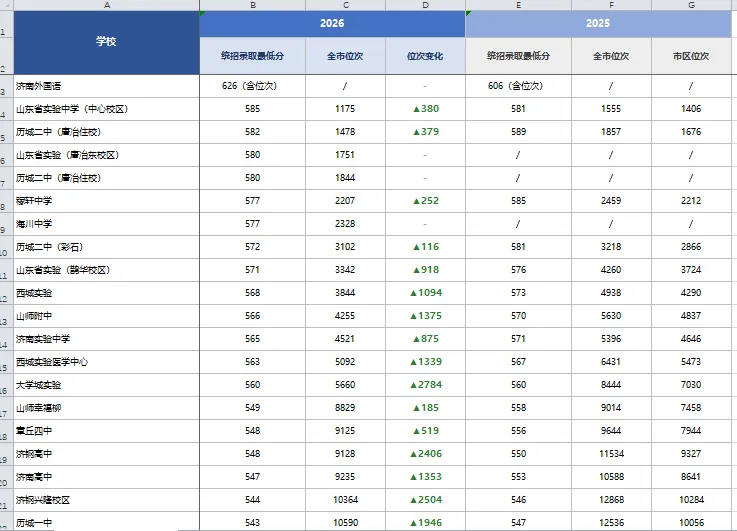Select 山东省实验（鹊华校区） cell
The height and width of the screenshot is (531, 737).
pos(107,270)
